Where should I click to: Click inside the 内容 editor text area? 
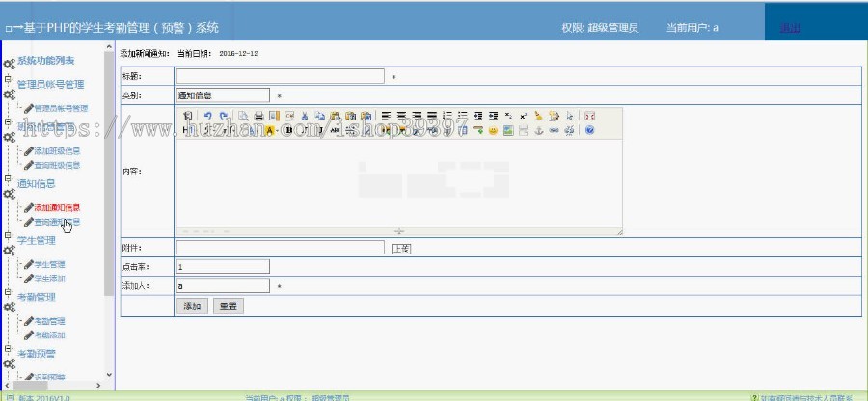399,182
